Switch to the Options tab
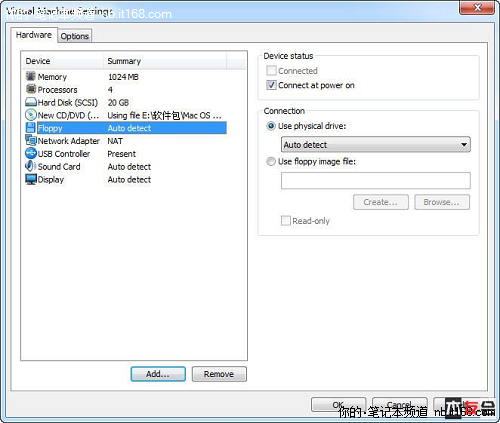This screenshot has width=500, height=423. point(75,36)
